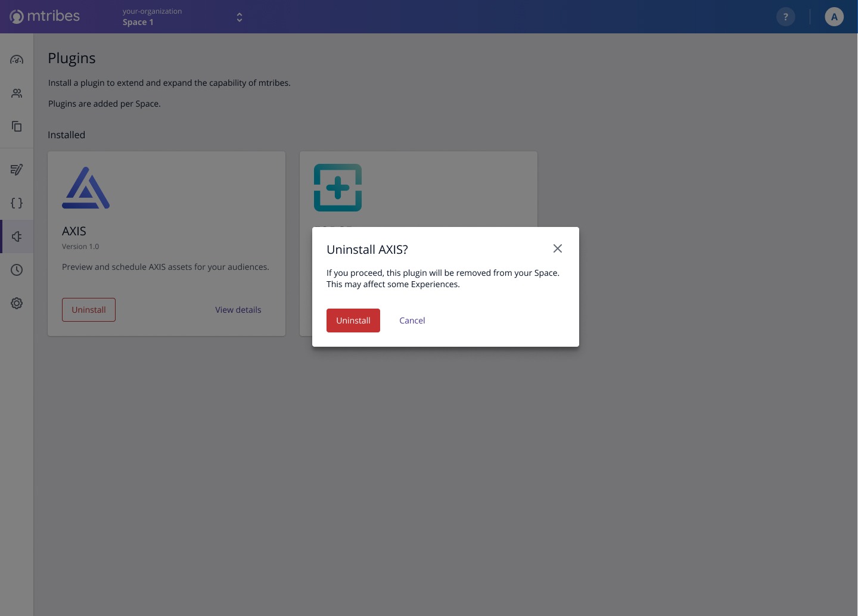This screenshot has width=858, height=616.
Task: Click the "Uninstall AXIS?" dialog title
Action: coord(367,250)
